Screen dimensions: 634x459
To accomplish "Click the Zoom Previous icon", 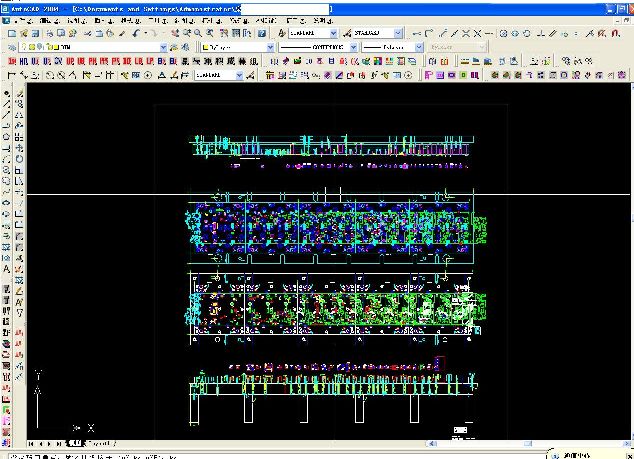I will click(x=210, y=34).
